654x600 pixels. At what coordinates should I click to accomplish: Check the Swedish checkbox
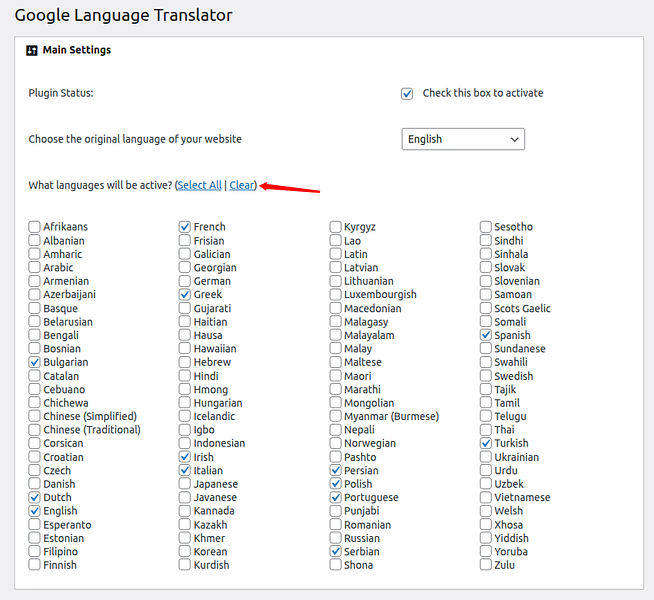(485, 376)
